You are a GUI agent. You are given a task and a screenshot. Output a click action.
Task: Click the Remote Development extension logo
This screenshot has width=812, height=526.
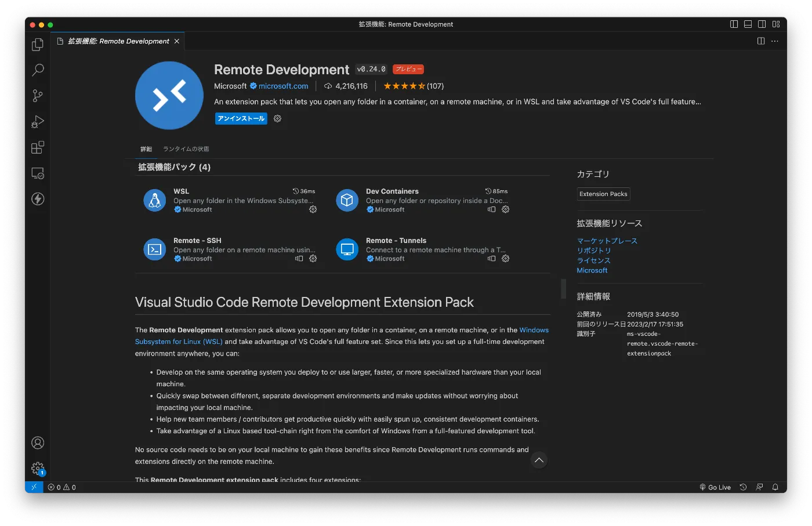169,95
